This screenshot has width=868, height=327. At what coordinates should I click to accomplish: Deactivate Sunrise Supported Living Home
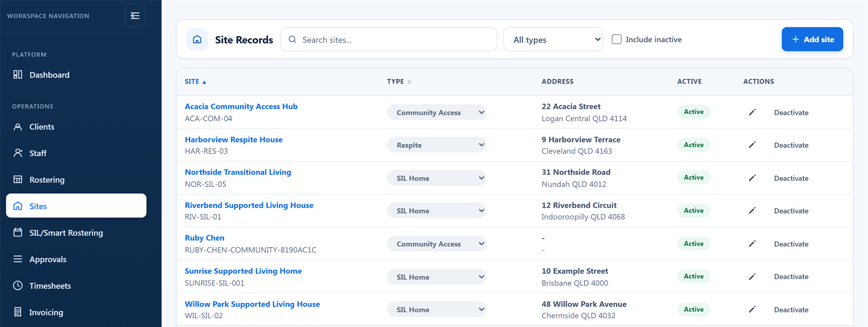791,276
